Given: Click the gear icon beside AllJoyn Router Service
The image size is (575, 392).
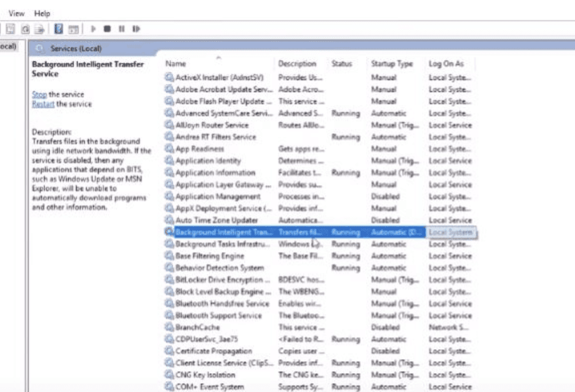Looking at the screenshot, I should (x=169, y=125).
